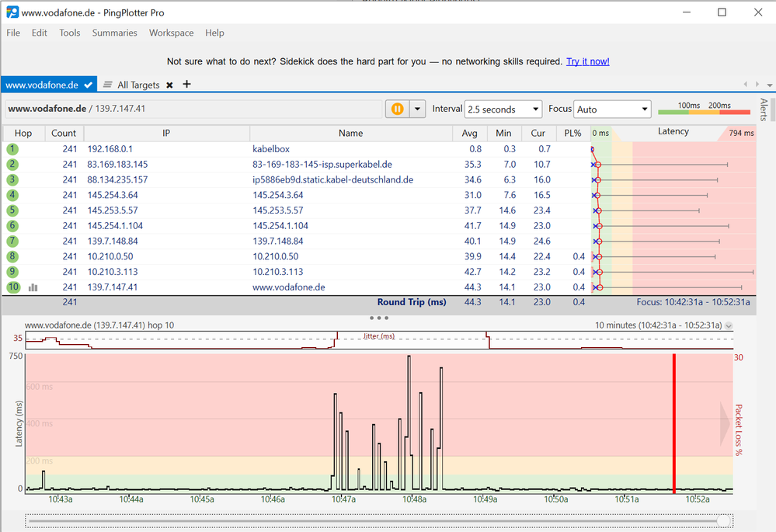Click the red packet loss marker on graph
This screenshot has width=776, height=532.
(674, 423)
